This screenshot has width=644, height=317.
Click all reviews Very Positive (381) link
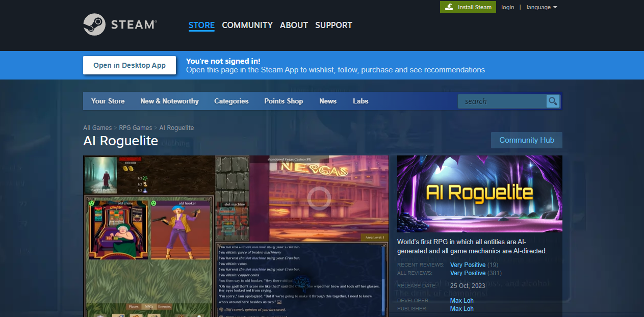pyautogui.click(x=476, y=273)
